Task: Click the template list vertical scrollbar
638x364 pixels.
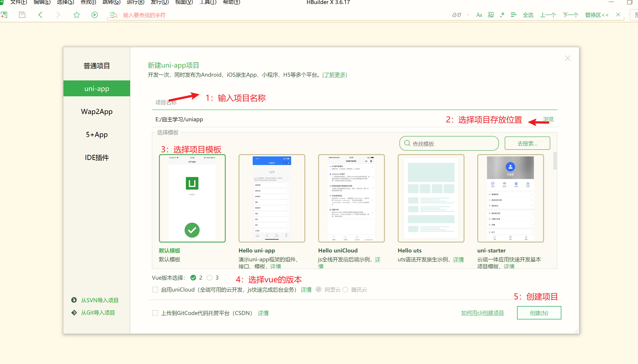Action: tap(555, 161)
